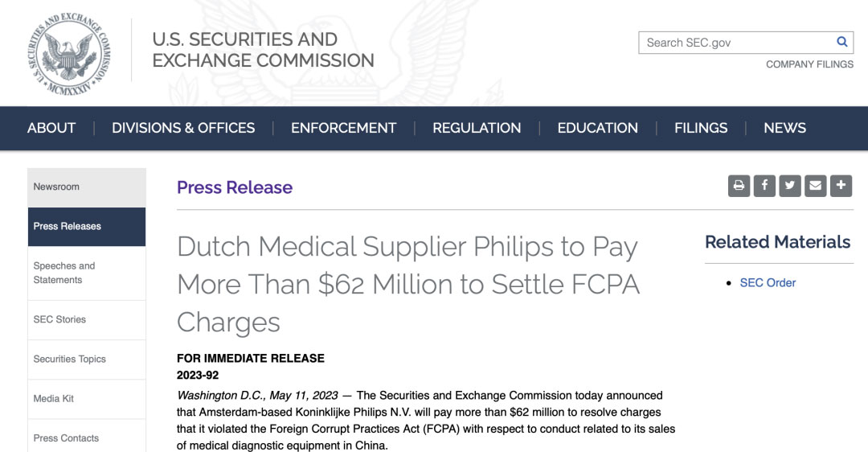Image resolution: width=868 pixels, height=452 pixels.
Task: Open more sharing options plus icon
Action: click(x=841, y=186)
